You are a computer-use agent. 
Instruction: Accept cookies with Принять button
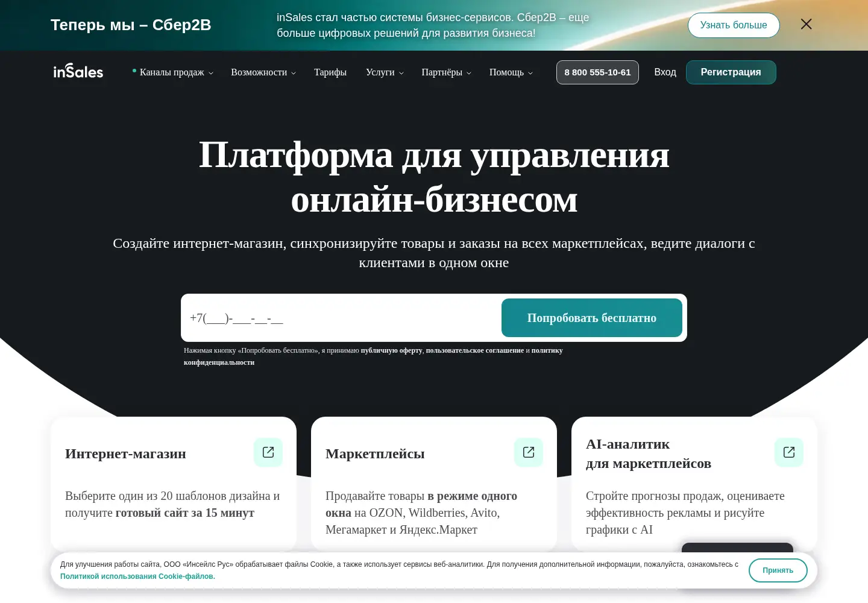coord(778,570)
